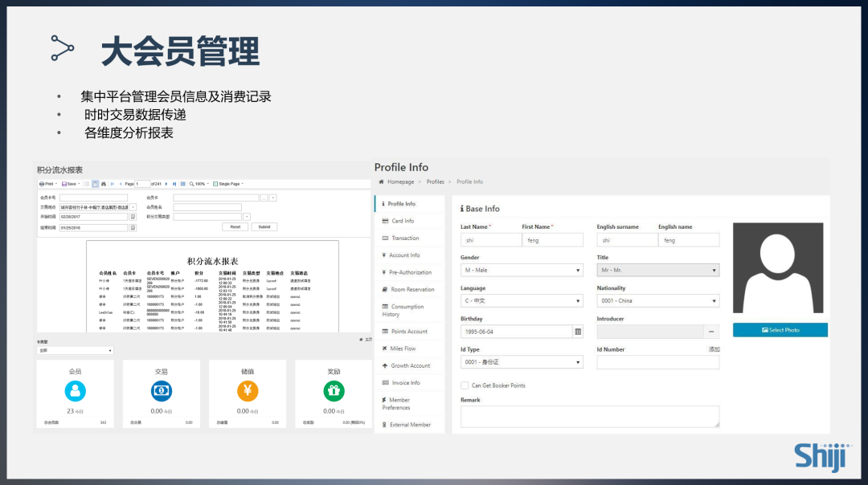The width and height of the screenshot is (868, 485).
Task: Click the Last Name field containing shi
Action: click(491, 240)
